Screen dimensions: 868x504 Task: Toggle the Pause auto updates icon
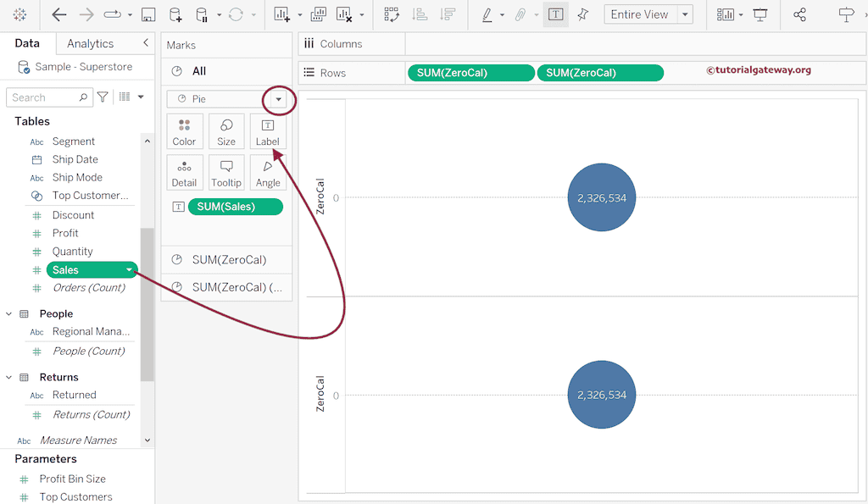click(201, 14)
